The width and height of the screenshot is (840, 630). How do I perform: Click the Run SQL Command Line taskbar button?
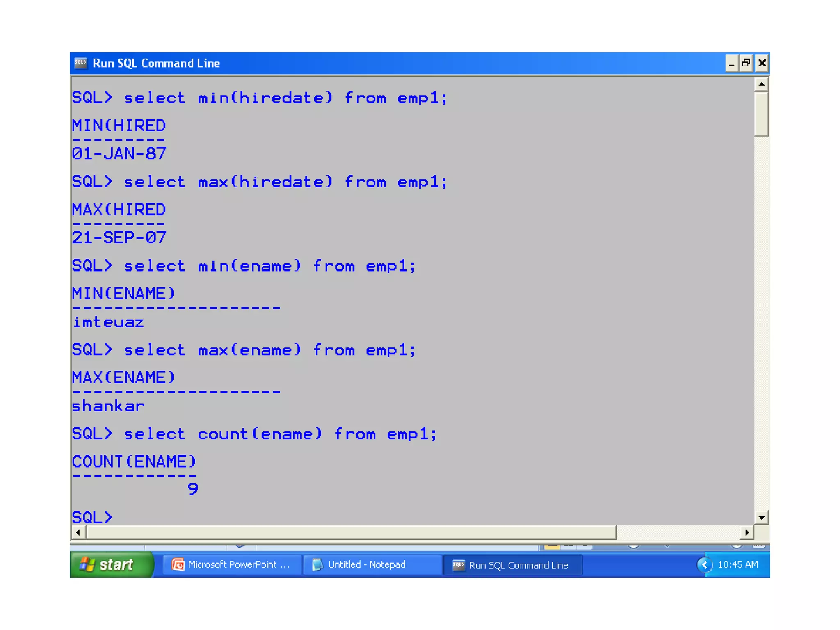pyautogui.click(x=512, y=565)
